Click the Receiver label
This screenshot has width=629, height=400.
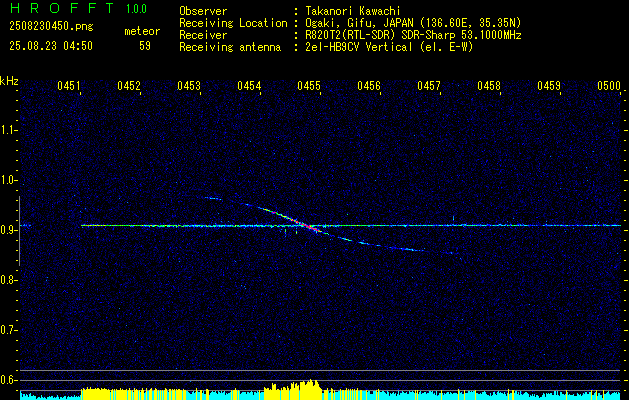click(203, 35)
